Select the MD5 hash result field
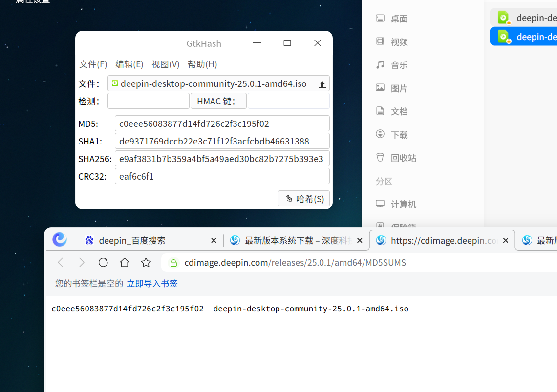Viewport: 557px width, 392px height. coord(222,124)
